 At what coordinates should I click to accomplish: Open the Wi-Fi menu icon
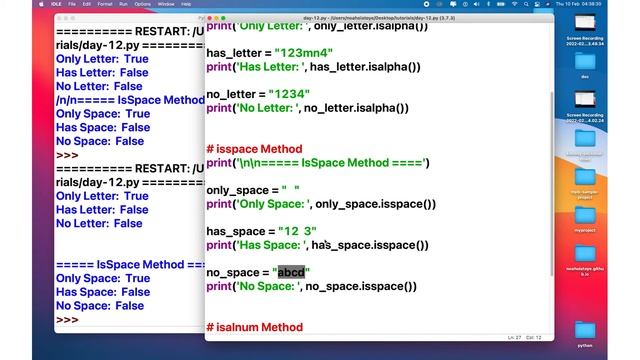[515, 4]
